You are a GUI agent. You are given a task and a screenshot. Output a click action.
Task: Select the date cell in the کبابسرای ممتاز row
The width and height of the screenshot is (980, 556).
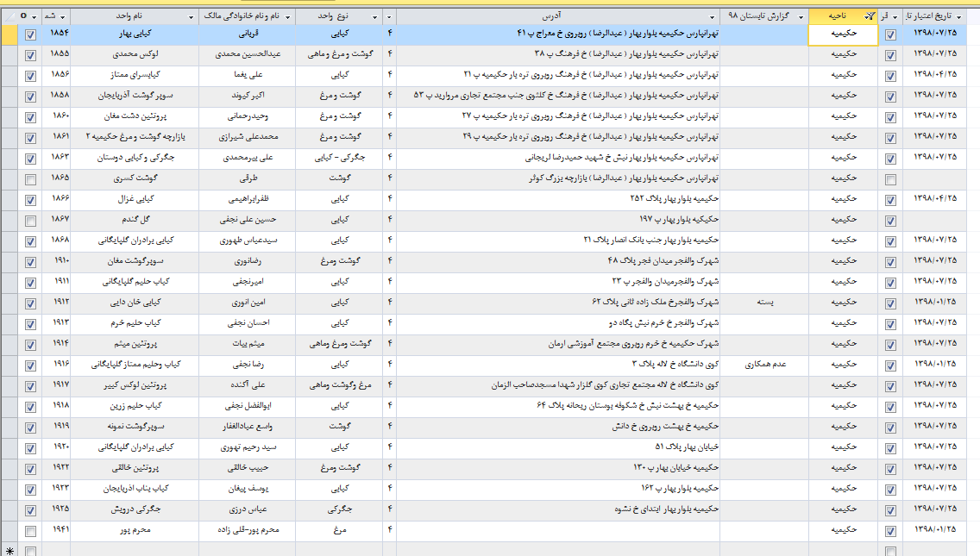935,75
